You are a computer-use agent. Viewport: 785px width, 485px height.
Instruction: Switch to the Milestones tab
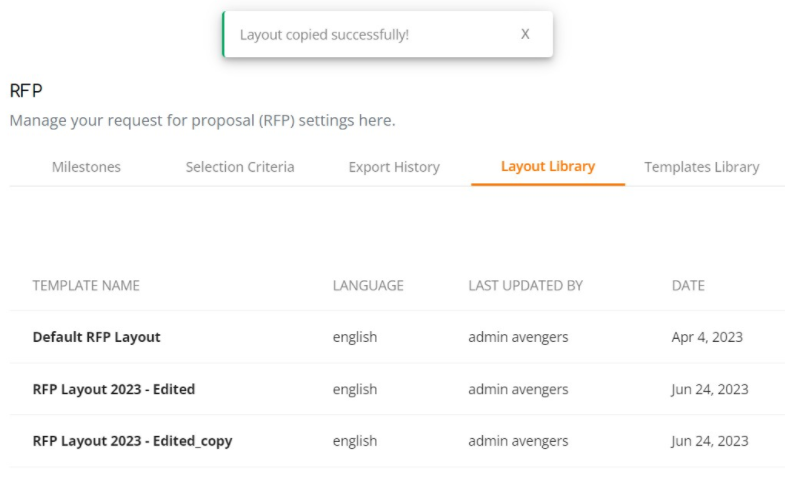pyautogui.click(x=86, y=167)
